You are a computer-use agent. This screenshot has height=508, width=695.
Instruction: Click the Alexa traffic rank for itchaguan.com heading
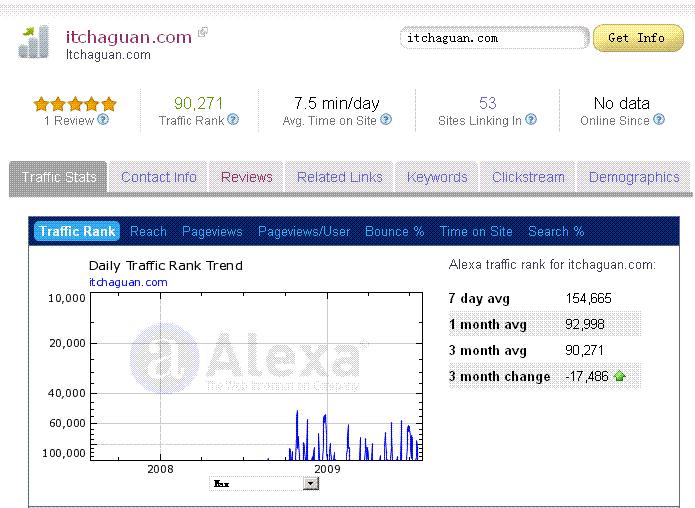click(552, 265)
